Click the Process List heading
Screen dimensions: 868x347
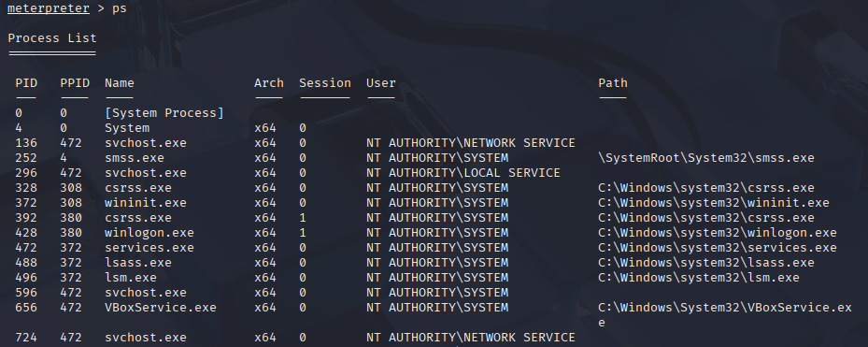(x=52, y=38)
